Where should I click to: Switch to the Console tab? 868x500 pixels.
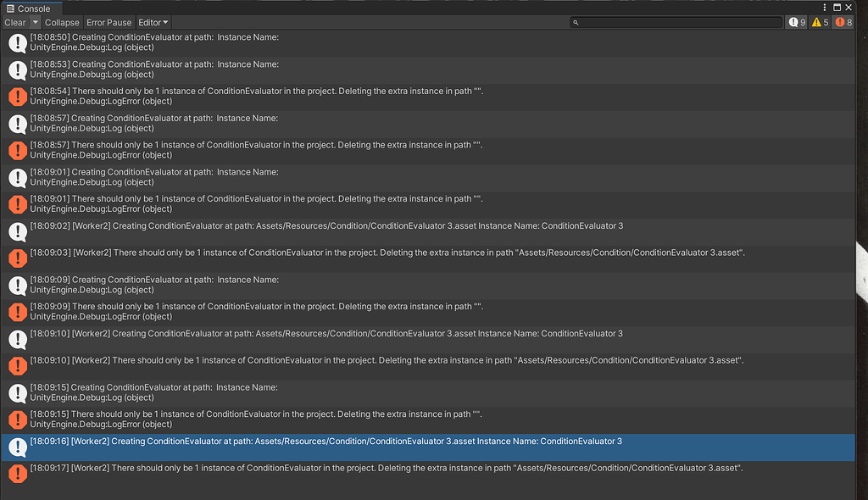(32, 7)
